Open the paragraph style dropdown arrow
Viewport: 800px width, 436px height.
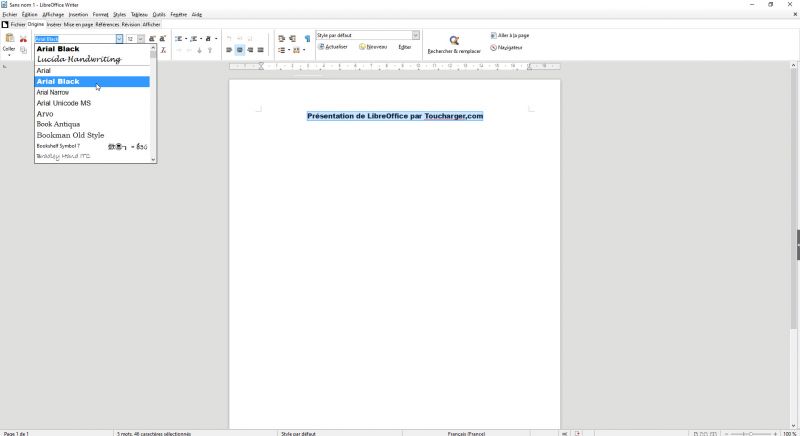(x=416, y=35)
